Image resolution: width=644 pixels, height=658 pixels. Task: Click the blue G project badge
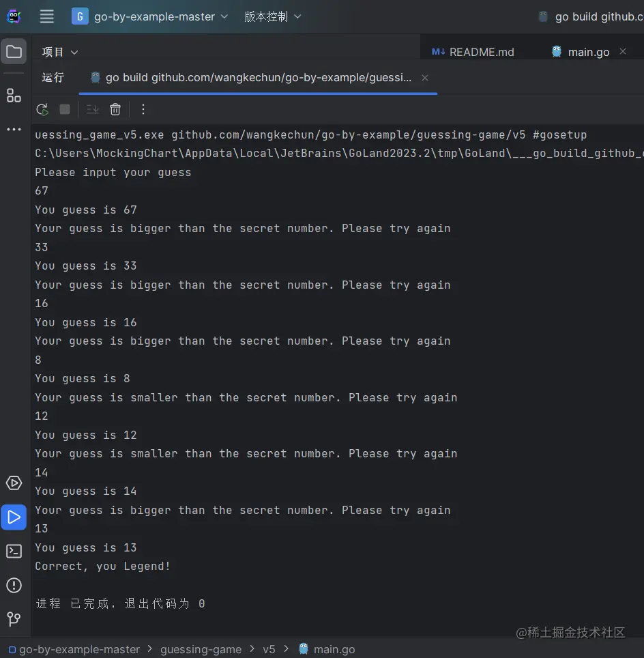(x=80, y=16)
